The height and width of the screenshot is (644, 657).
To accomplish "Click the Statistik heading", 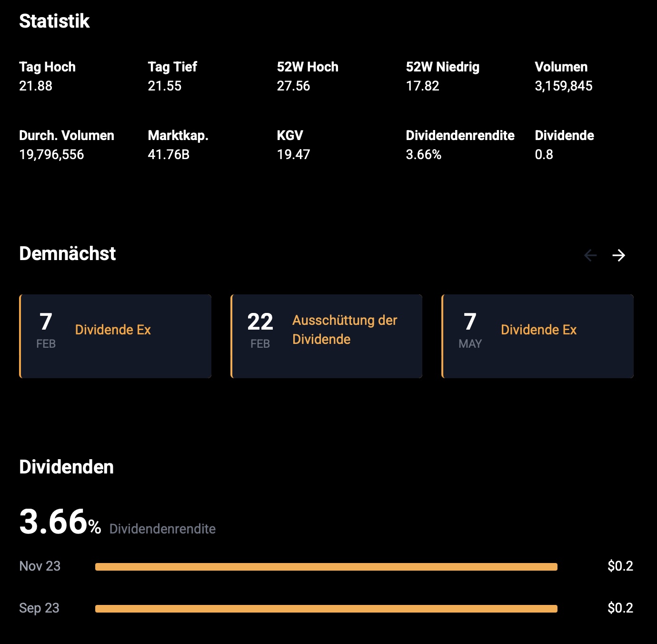I will click(54, 21).
